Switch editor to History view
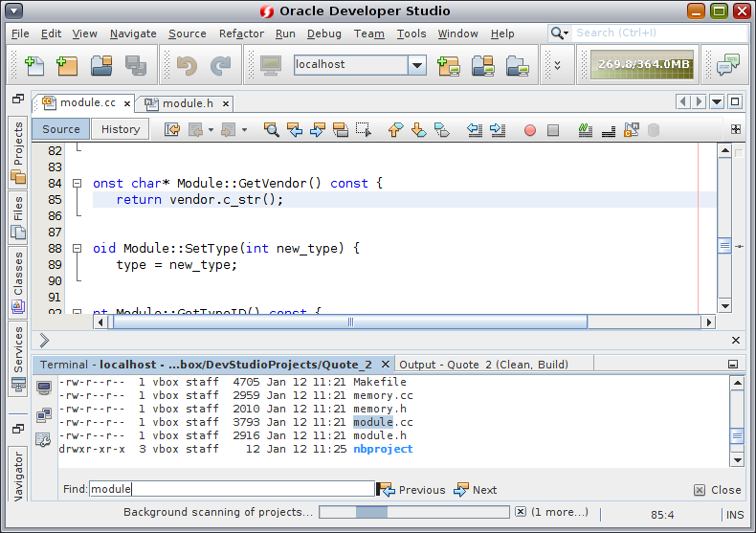Viewport: 756px width, 533px height. pos(121,129)
